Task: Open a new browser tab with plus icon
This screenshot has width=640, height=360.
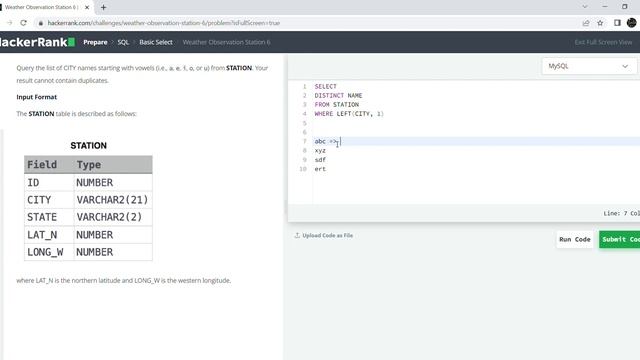Action: point(103,7)
